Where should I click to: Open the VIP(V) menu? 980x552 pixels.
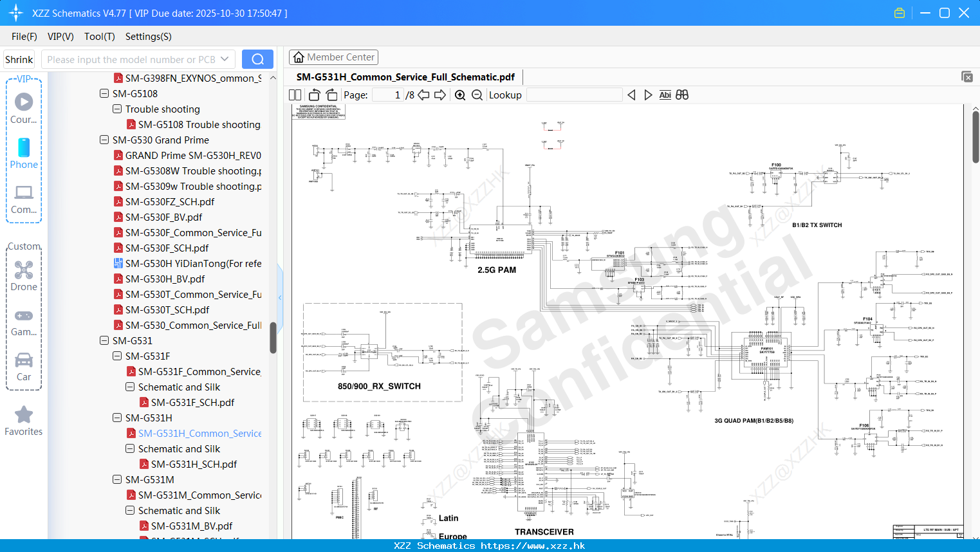[x=60, y=37]
